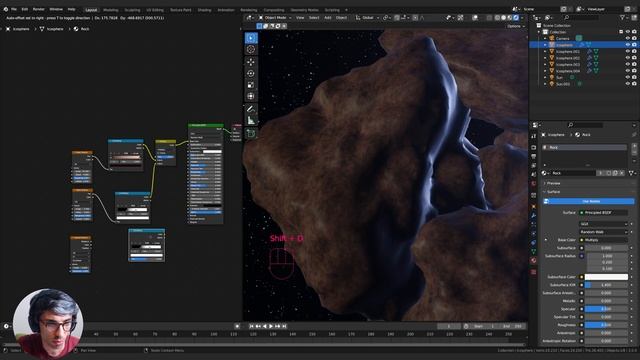The width and height of the screenshot is (640, 360).
Task: Open the Material properties tab
Action: 533,260
